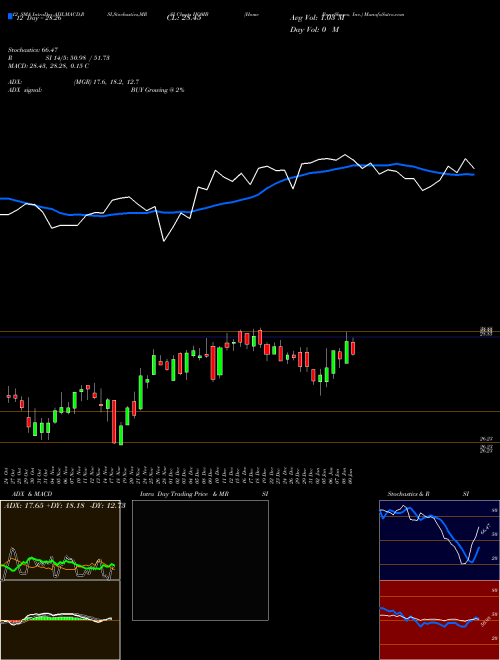Click the ManafaSutra.com watermark text in header
The image size is (500, 660).
click(384, 14)
